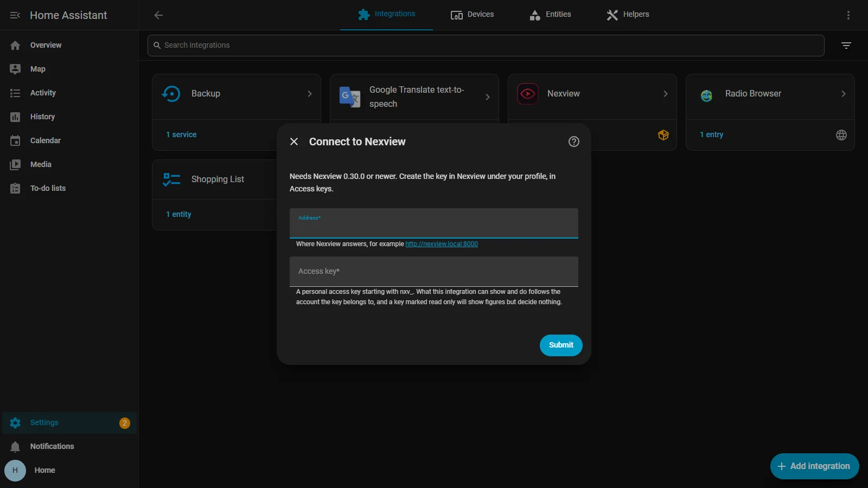The height and width of the screenshot is (488, 868).
Task: Open Notifications in the sidebar
Action: 69,446
